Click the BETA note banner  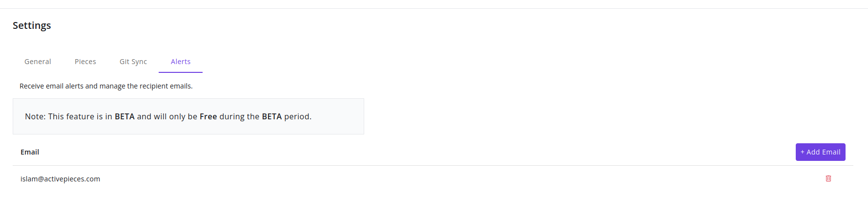click(188, 116)
